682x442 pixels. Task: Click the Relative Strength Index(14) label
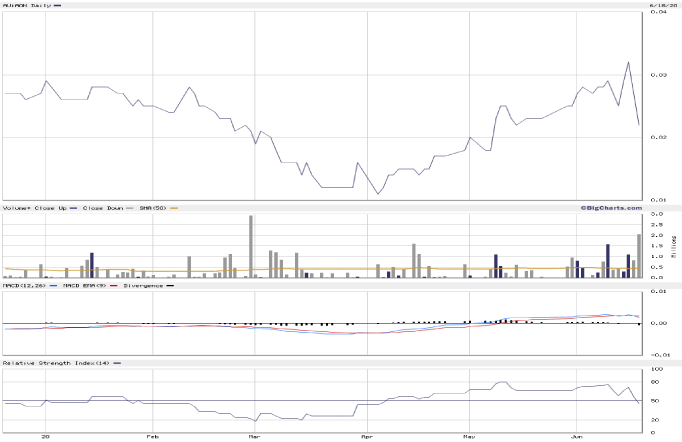coord(55,362)
